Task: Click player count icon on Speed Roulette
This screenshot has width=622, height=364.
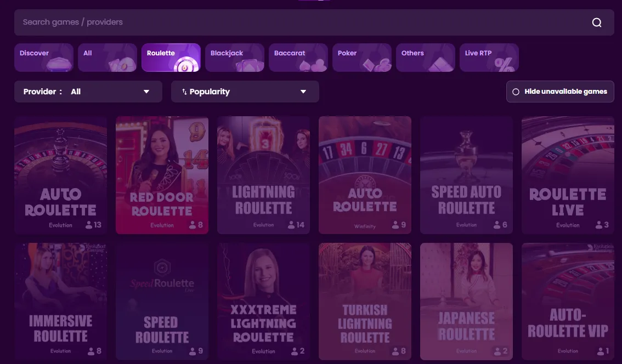Action: click(x=193, y=351)
